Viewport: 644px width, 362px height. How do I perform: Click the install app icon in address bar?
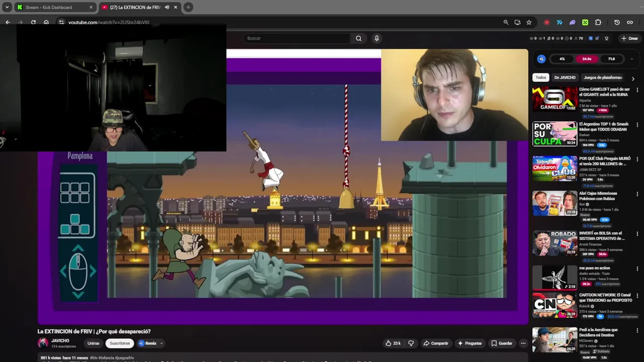click(x=517, y=22)
